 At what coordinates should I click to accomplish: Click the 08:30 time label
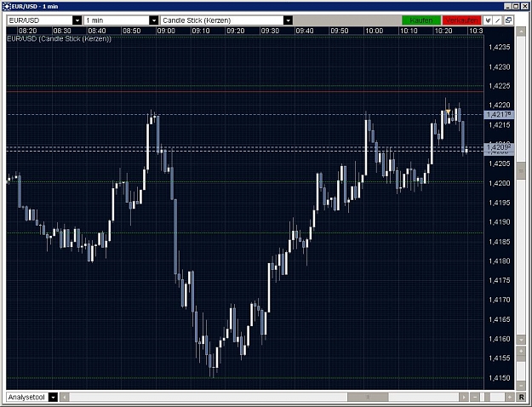coord(62,31)
